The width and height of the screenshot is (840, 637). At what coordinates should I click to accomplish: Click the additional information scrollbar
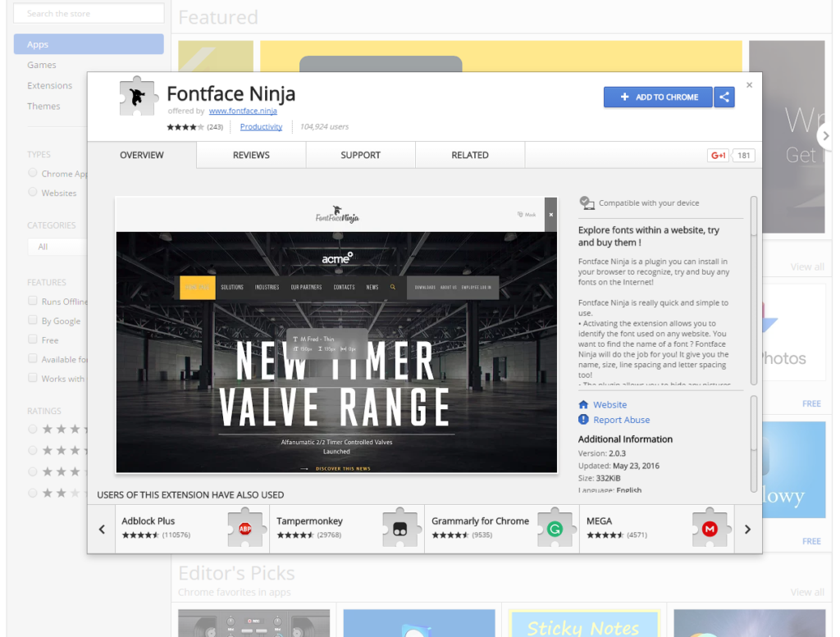pyautogui.click(x=754, y=444)
